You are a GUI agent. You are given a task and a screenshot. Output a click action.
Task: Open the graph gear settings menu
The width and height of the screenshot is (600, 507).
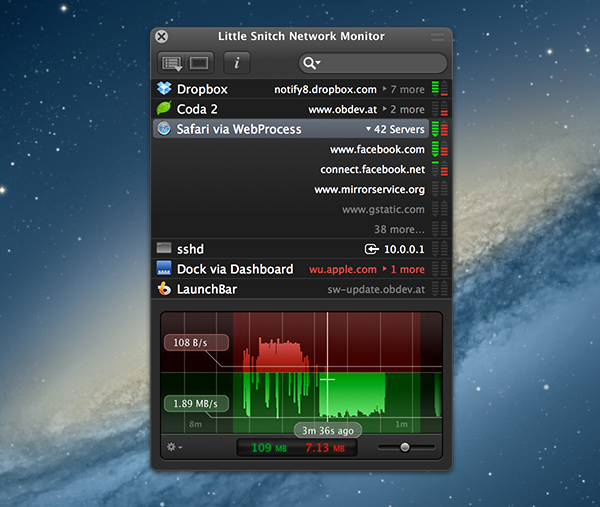tap(174, 447)
